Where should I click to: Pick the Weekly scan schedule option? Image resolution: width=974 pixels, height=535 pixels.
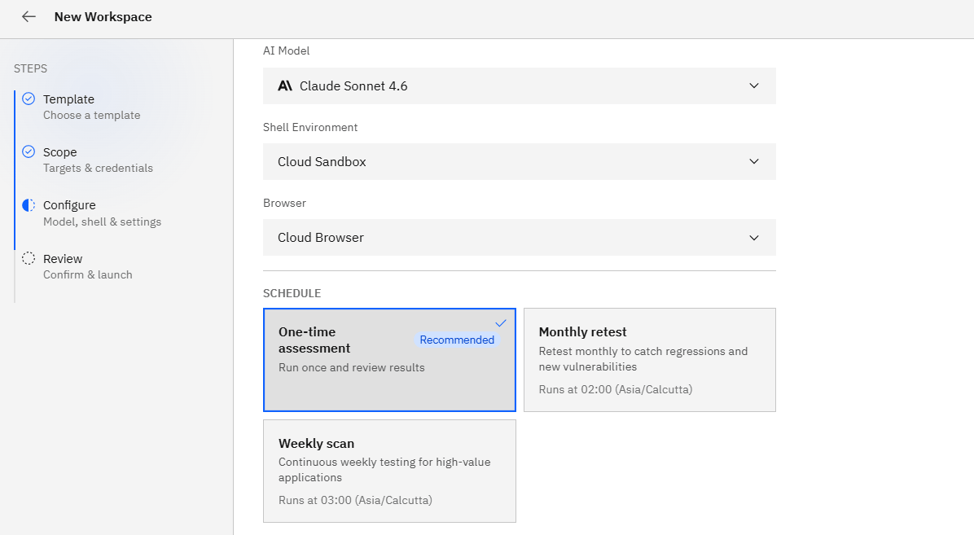tap(389, 471)
